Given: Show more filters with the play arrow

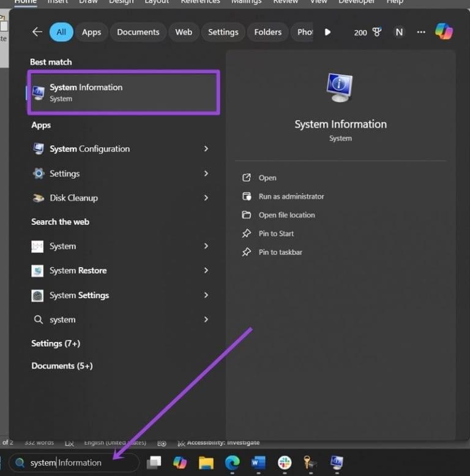Looking at the screenshot, I should tap(327, 32).
